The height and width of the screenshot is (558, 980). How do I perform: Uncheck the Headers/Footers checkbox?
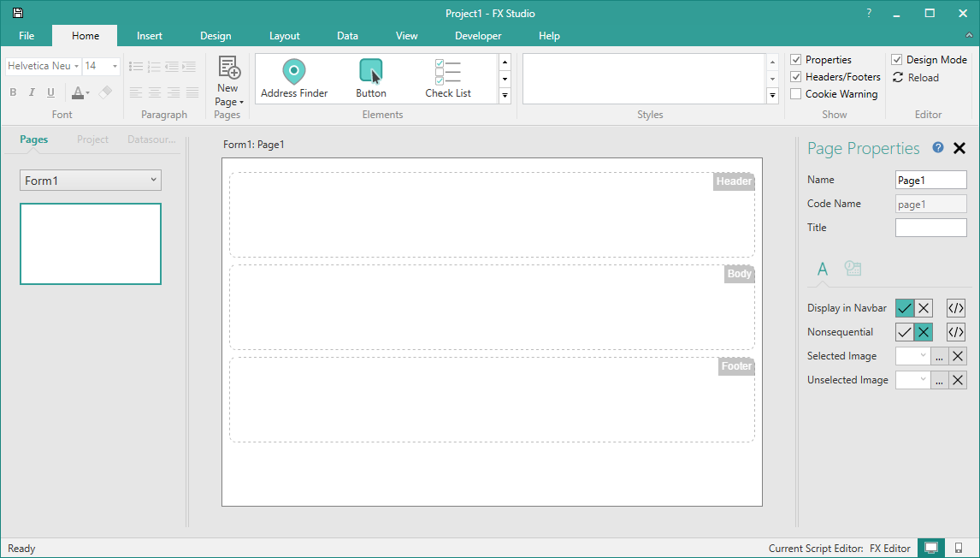(x=796, y=77)
